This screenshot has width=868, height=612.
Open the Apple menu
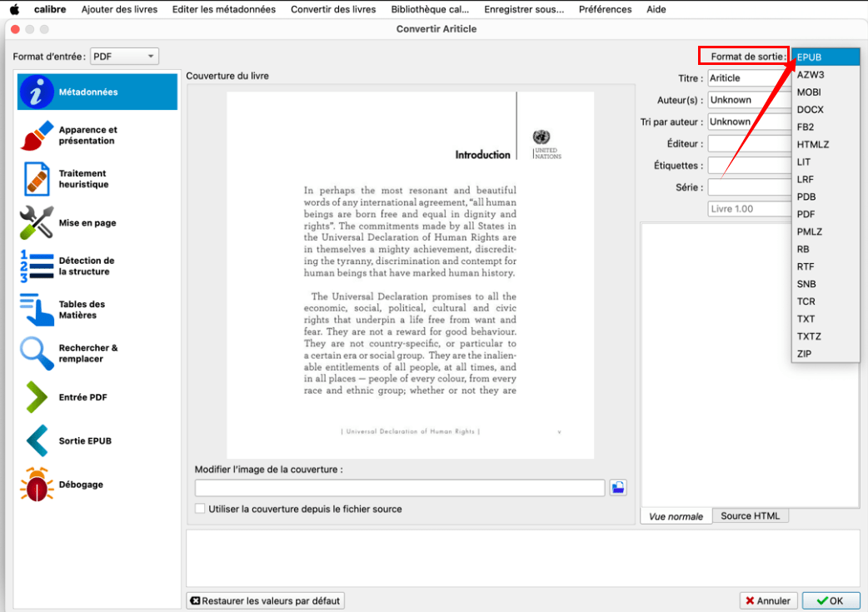point(14,9)
